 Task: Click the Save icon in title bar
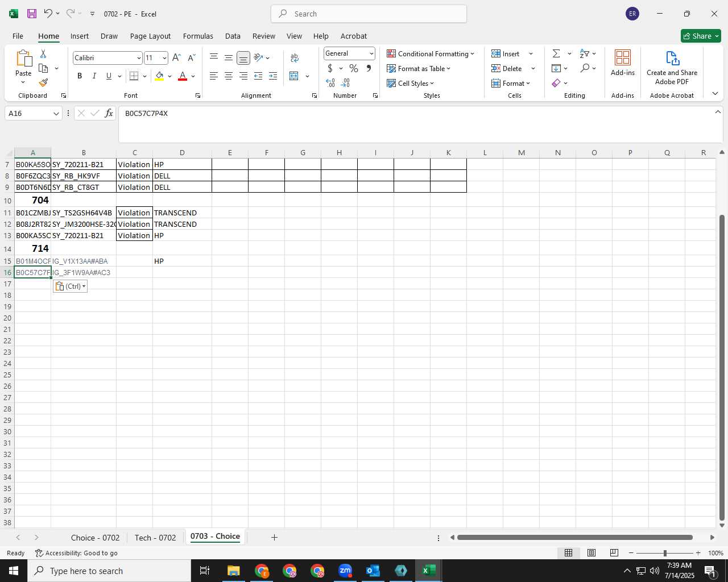[32, 14]
